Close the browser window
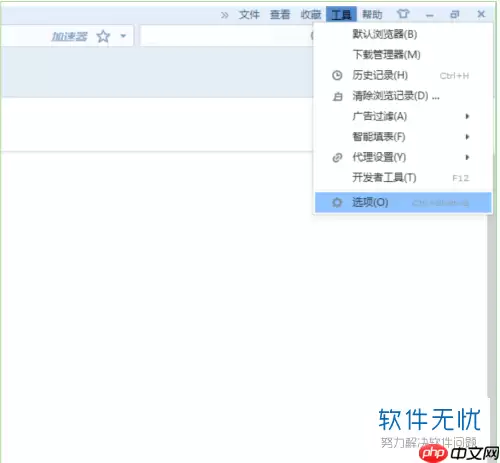 click(481, 14)
